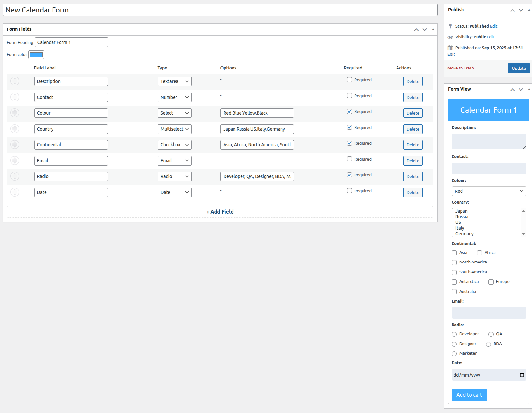Collapse the Publish panel toggle triangle

click(529, 10)
